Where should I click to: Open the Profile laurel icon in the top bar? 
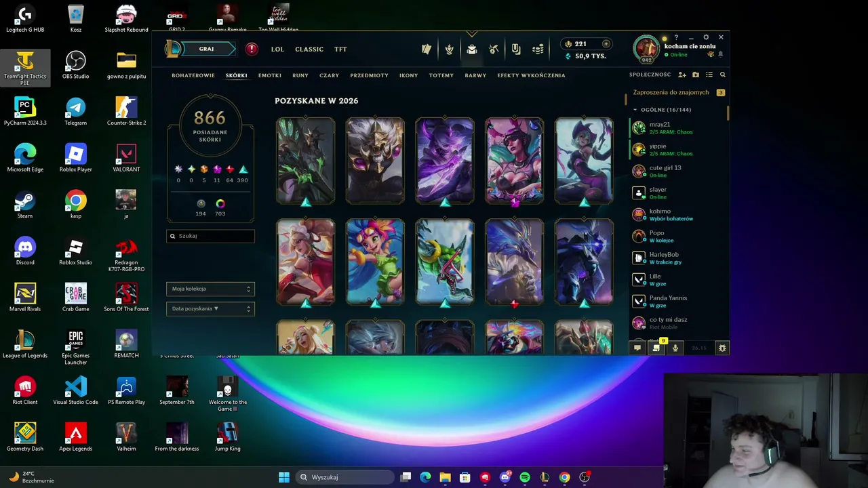coord(449,49)
